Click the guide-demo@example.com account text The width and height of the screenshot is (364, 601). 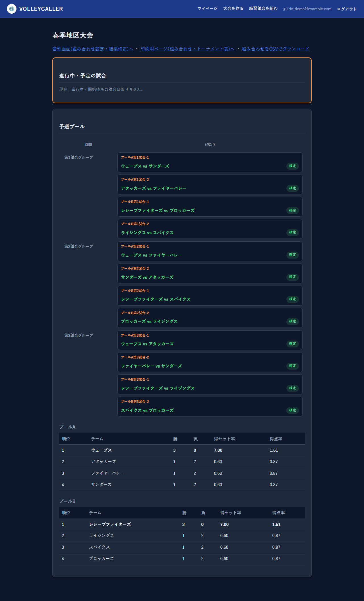[307, 9]
